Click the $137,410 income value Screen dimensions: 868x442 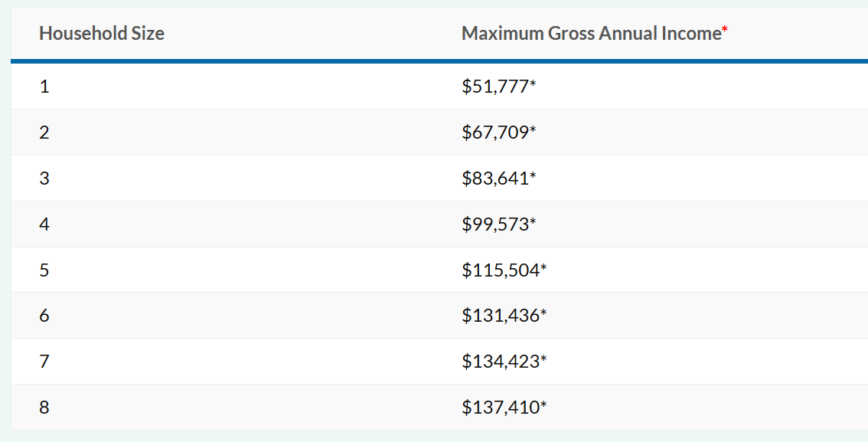coord(501,408)
